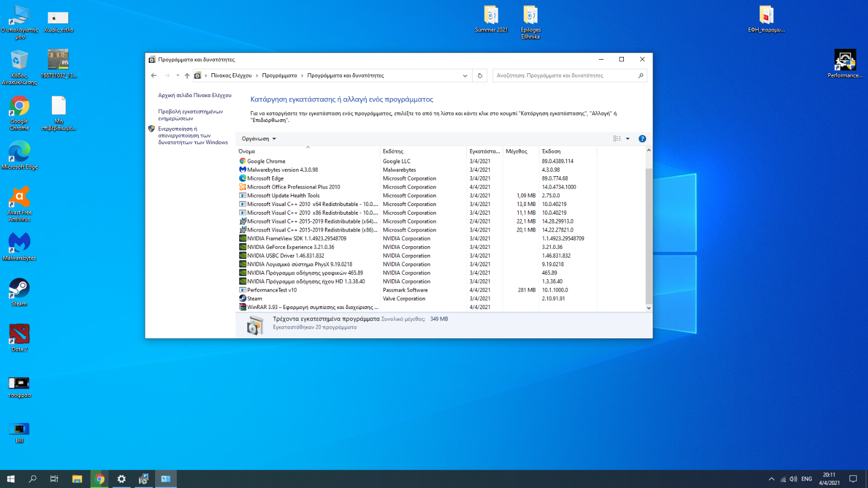Go back with the back arrow

154,76
